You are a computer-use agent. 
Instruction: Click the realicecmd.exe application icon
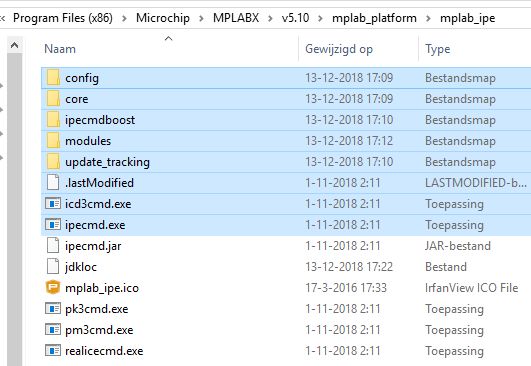(x=53, y=350)
